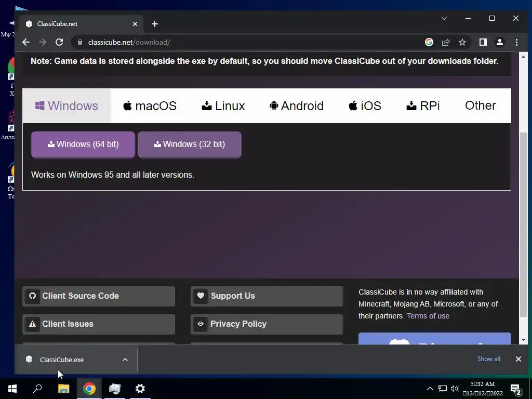532x399 pixels.
Task: Switch to the Android download tab
Action: [297, 105]
